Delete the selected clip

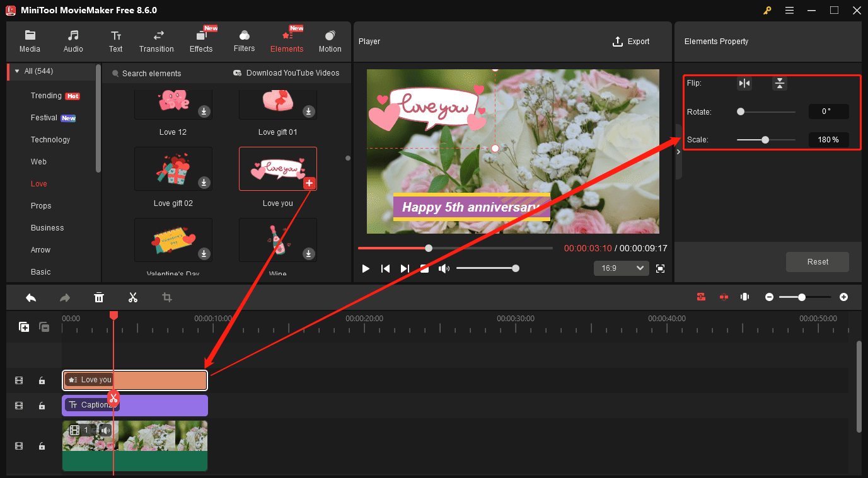(99, 297)
